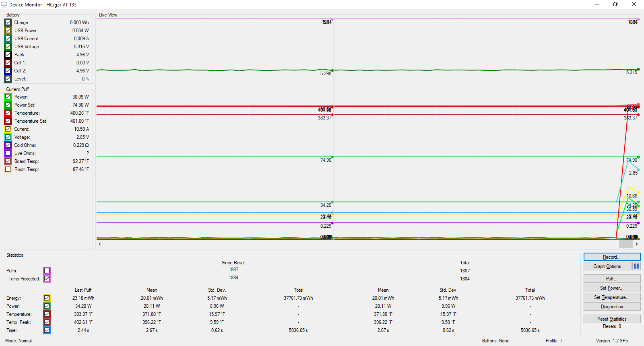Viewport: 644px width, 346px height.
Task: Click the Puff... button
Action: (612, 279)
